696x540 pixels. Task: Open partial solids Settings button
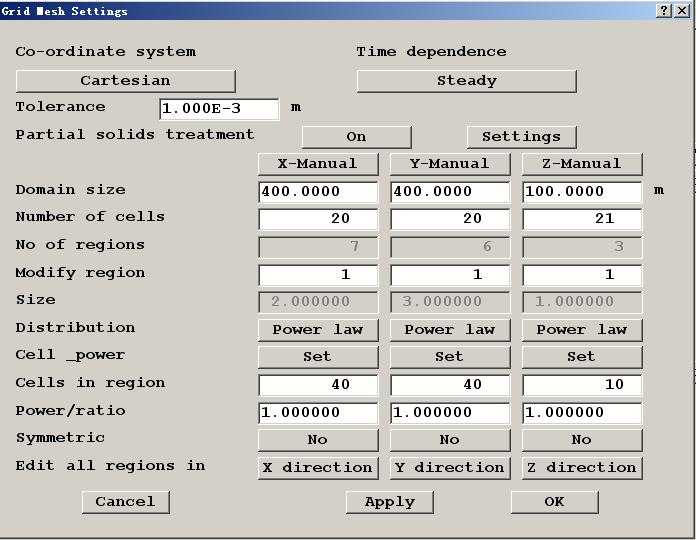pos(521,137)
